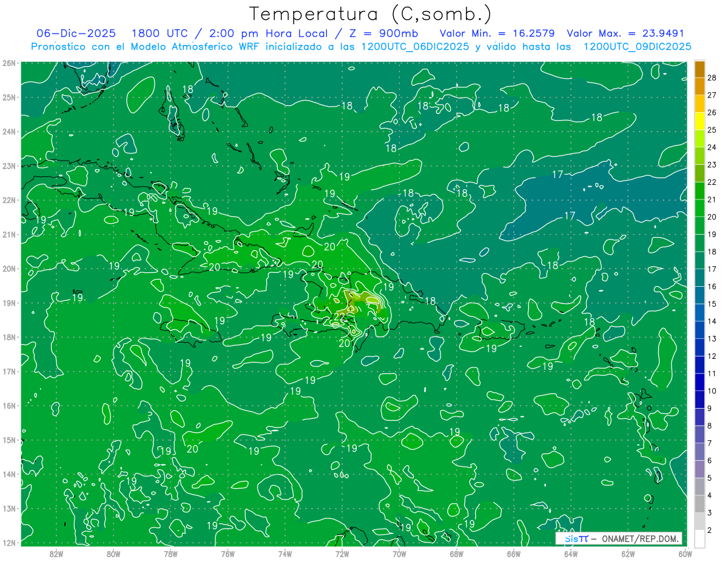Click the '66W' longitude axis label
This screenshot has height=562, width=728.
[513, 554]
